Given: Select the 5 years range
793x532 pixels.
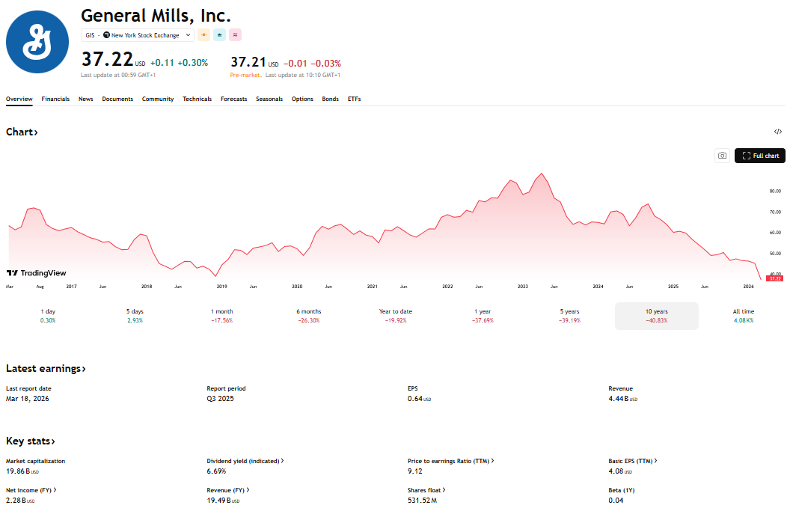Looking at the screenshot, I should [570, 316].
